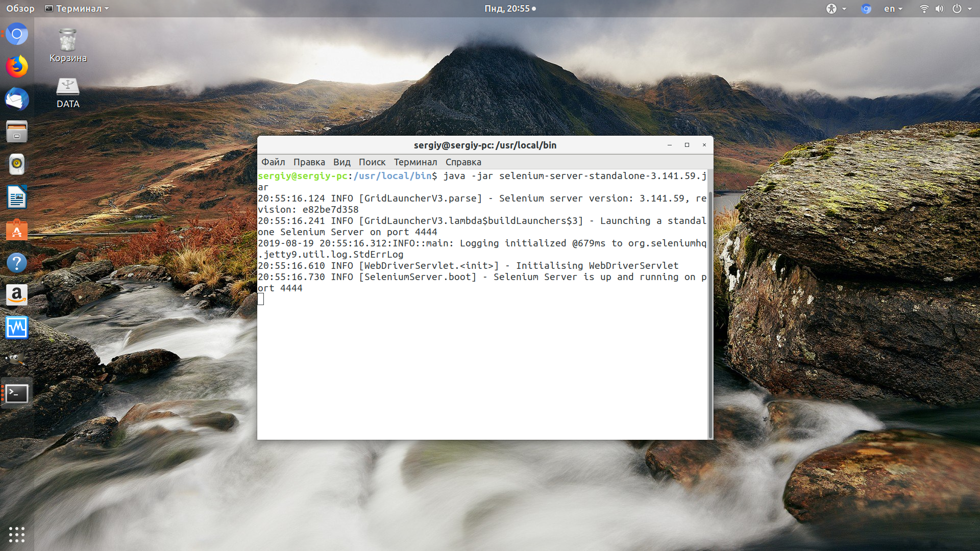Open the clock calendar Пнд, 20:55
980x551 pixels.
coord(510,9)
